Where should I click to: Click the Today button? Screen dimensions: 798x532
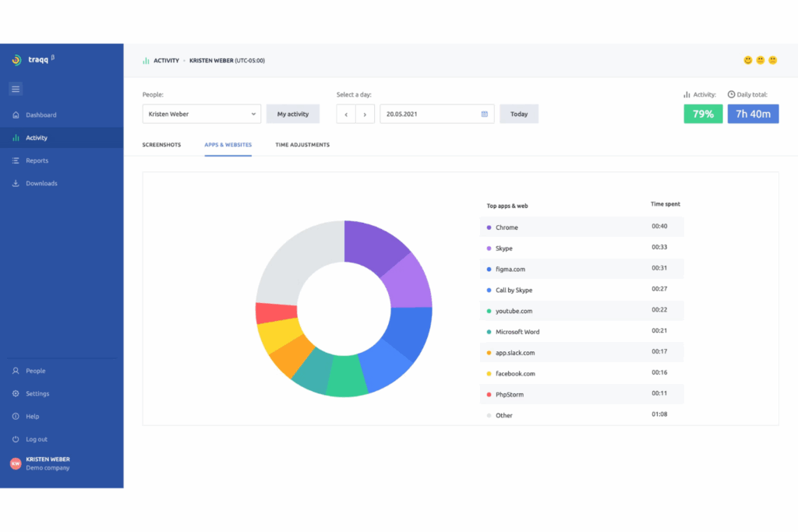(x=519, y=114)
